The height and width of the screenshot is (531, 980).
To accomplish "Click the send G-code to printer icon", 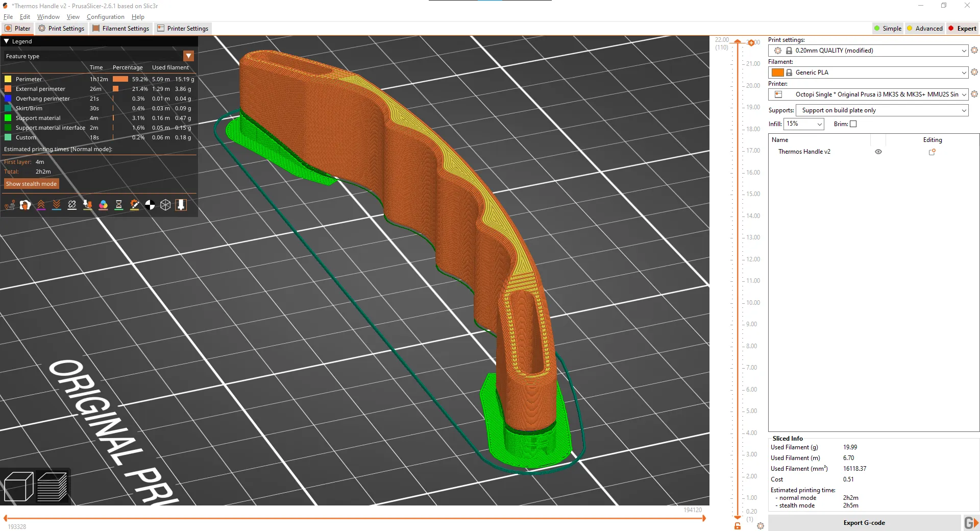I will [x=970, y=523].
